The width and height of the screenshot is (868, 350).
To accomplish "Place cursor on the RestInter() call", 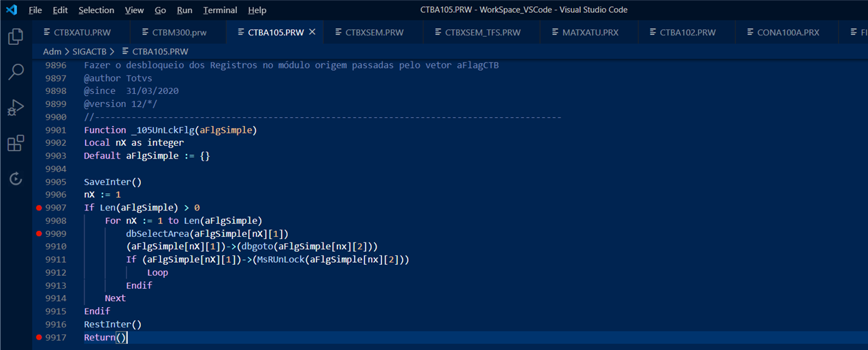I will (112, 325).
